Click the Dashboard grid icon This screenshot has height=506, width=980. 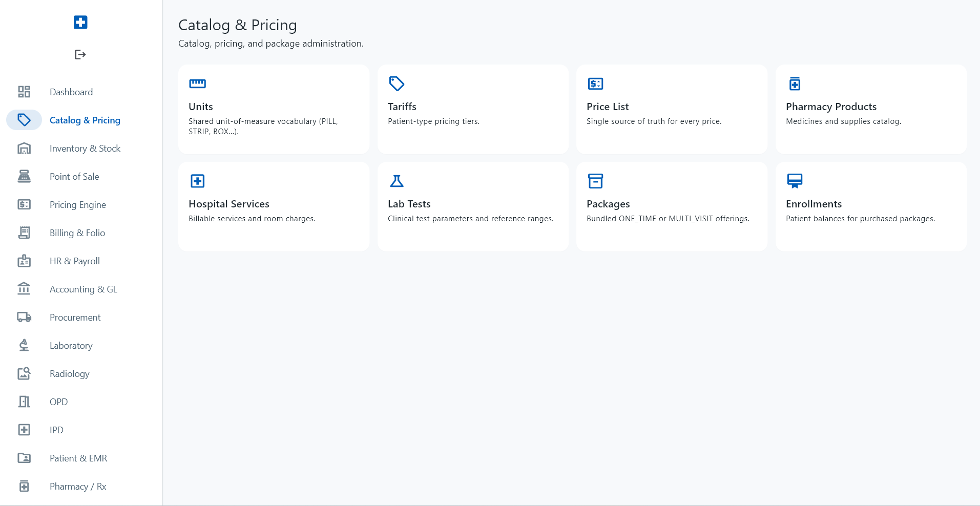click(x=24, y=92)
